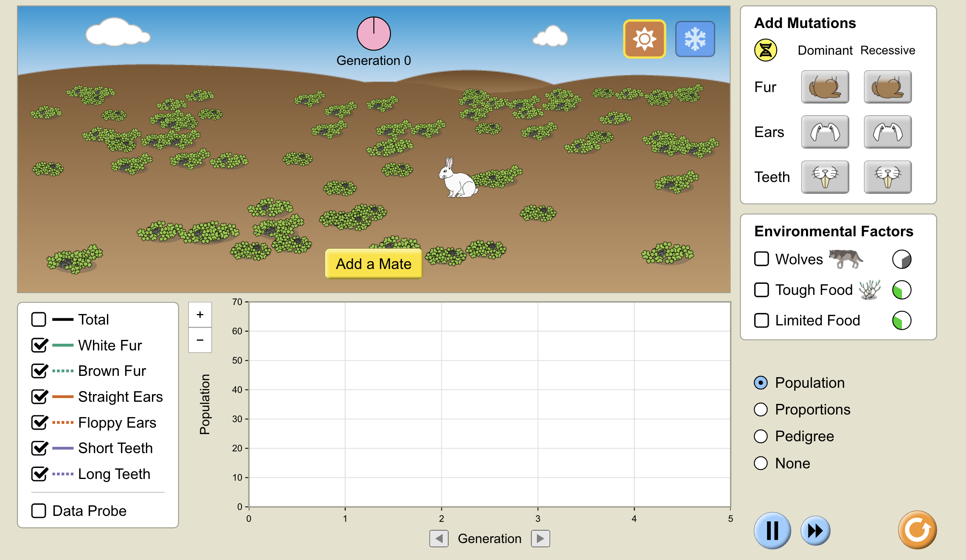
Task: Switch environment to winter snowflake
Action: pos(695,39)
